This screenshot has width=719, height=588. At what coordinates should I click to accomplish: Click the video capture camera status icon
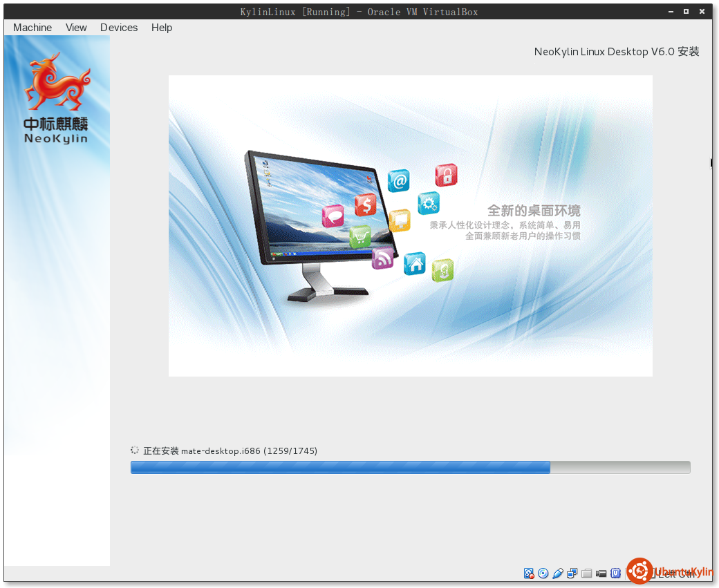coord(601,573)
